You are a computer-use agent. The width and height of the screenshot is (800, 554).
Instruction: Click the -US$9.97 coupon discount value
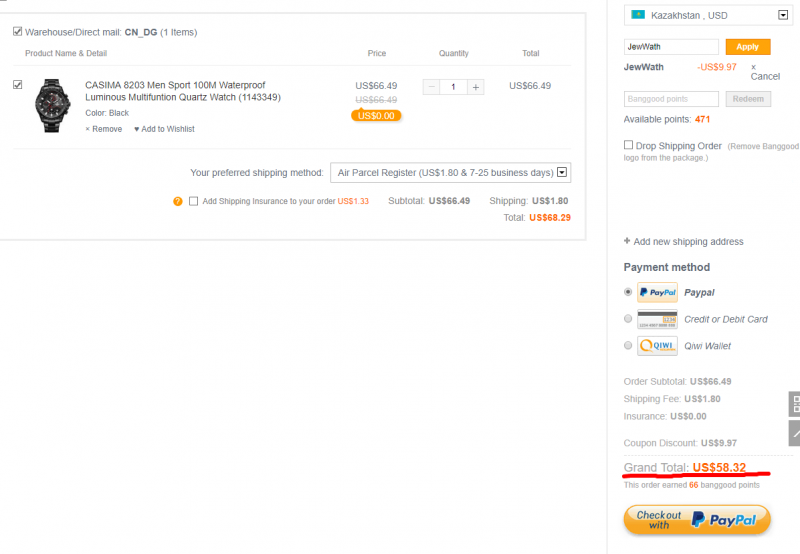coord(717,67)
